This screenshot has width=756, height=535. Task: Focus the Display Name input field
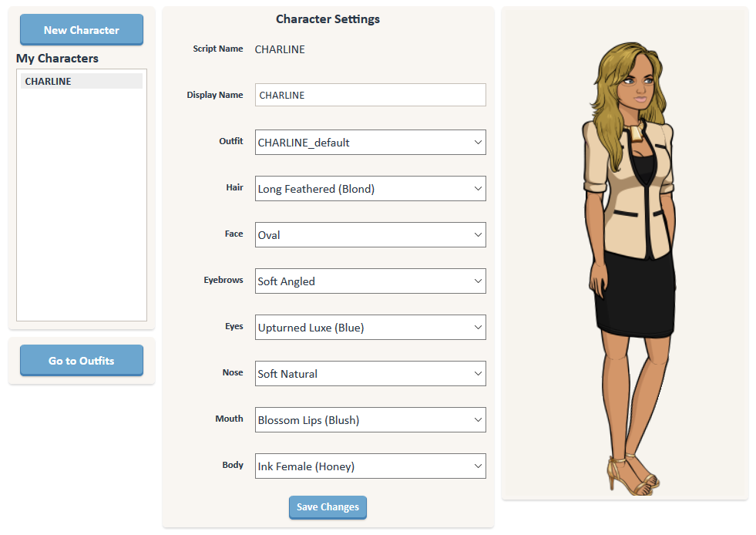(x=370, y=95)
